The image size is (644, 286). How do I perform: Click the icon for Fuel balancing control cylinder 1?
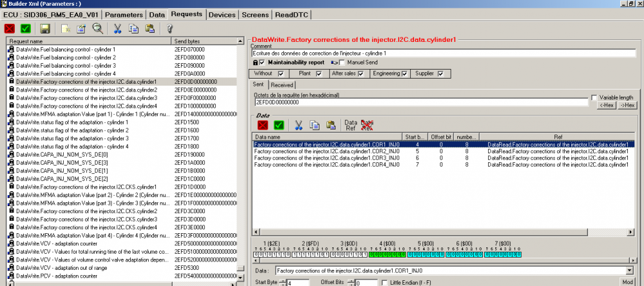coord(11,50)
